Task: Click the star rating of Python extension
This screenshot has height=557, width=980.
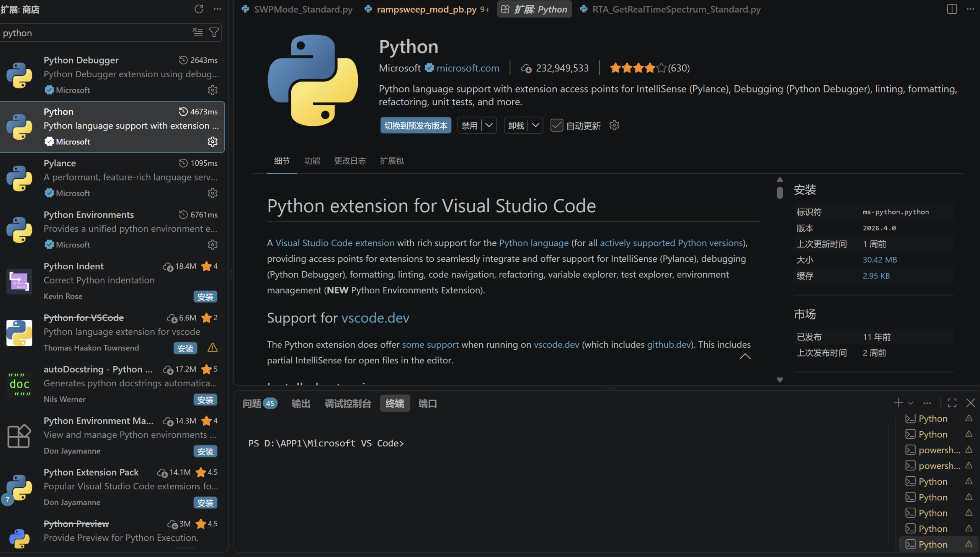Action: click(649, 68)
